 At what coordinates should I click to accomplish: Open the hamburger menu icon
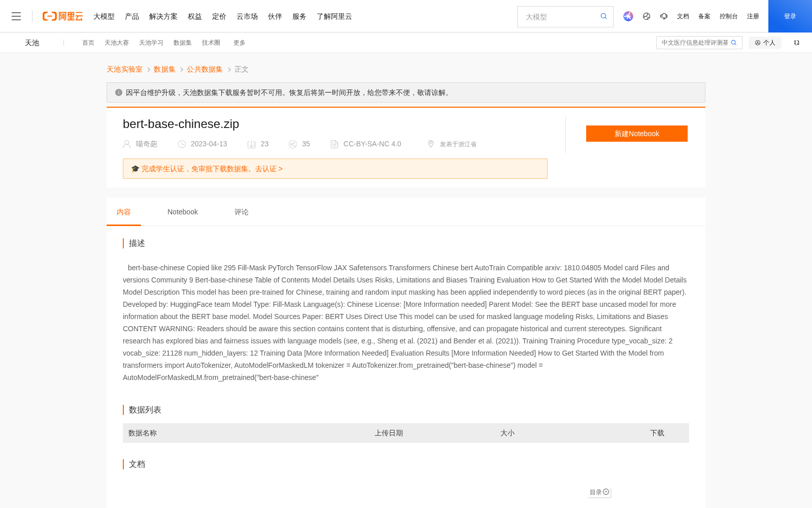(16, 16)
